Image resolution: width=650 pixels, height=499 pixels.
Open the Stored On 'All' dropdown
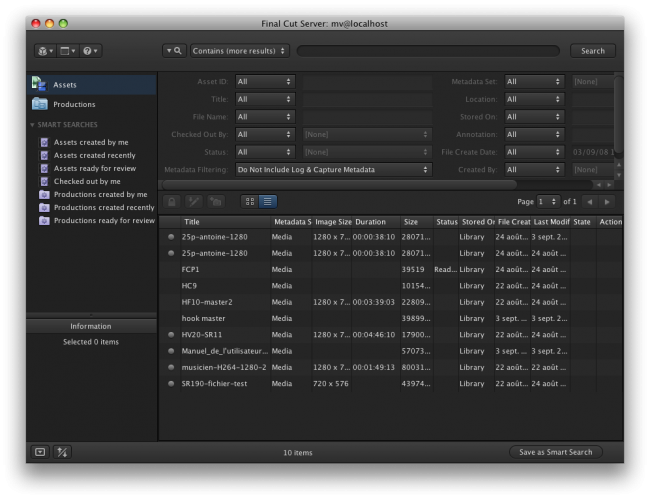(x=534, y=117)
